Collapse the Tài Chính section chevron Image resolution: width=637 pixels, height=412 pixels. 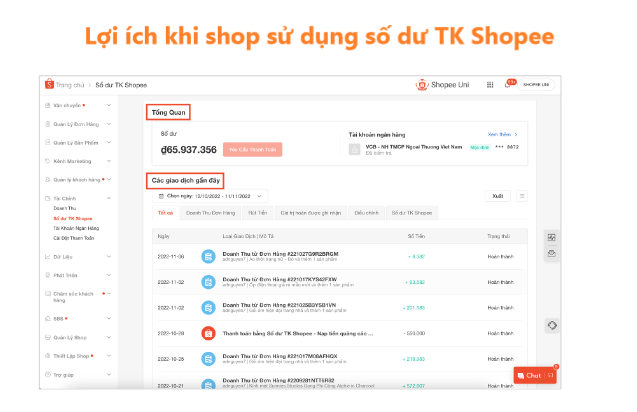pyautogui.click(x=109, y=198)
